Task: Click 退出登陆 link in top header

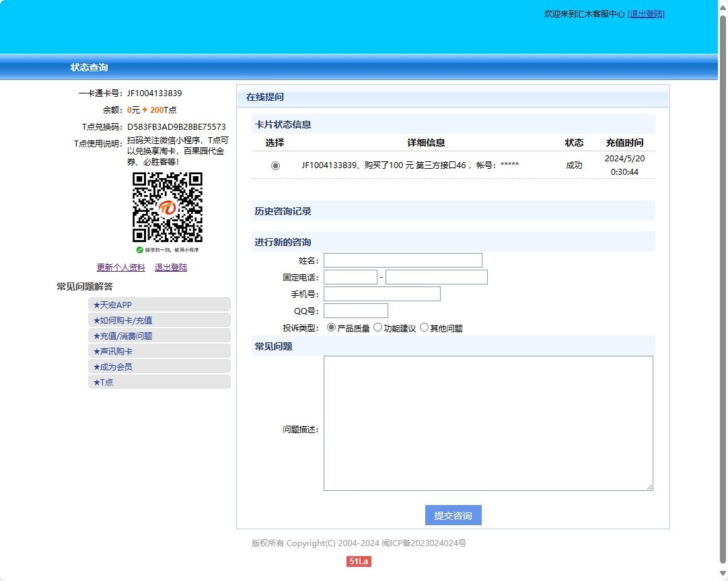Action: 646,13
